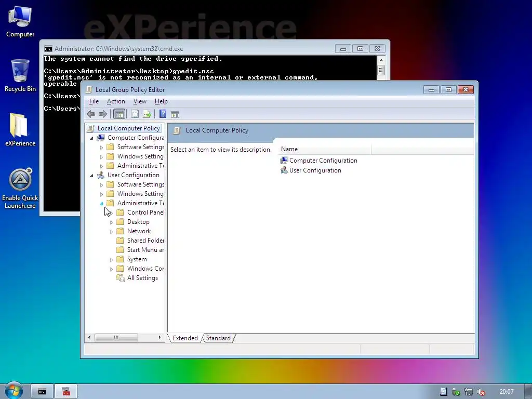Viewport: 532px width, 399px height.
Task: Open the blue Help toolbar icon
Action: click(163, 114)
